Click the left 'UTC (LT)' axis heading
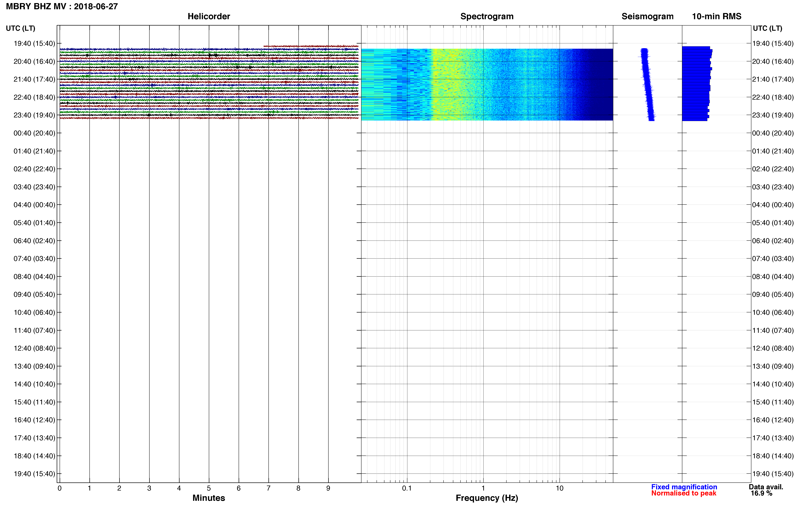The width and height of the screenshot is (812, 508). 21,28
